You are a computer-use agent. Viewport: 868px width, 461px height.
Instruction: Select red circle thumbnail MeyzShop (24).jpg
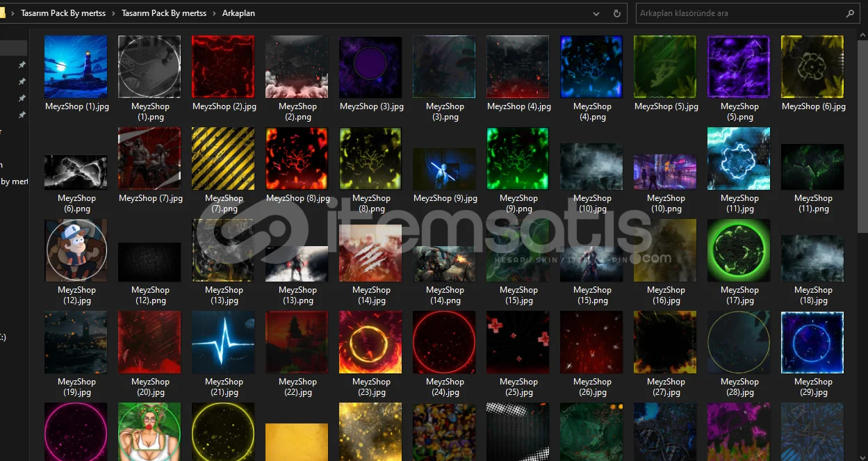tap(444, 342)
